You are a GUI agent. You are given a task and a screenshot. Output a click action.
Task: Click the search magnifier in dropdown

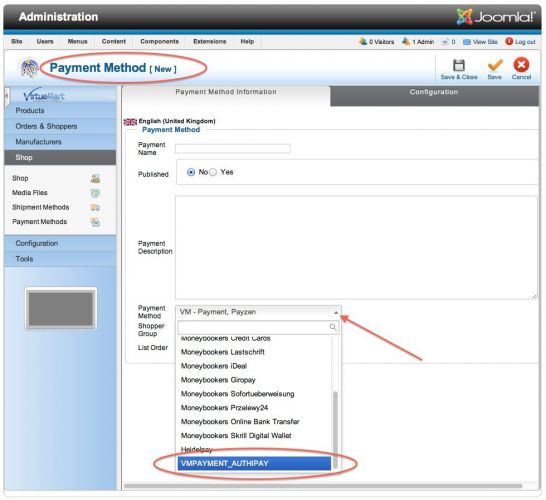point(333,327)
